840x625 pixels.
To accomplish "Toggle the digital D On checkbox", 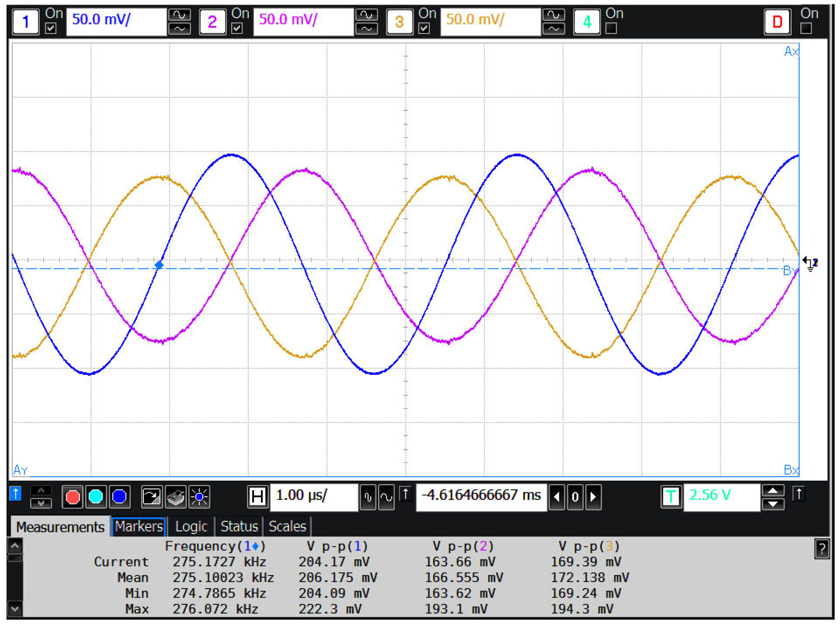I will (x=806, y=28).
